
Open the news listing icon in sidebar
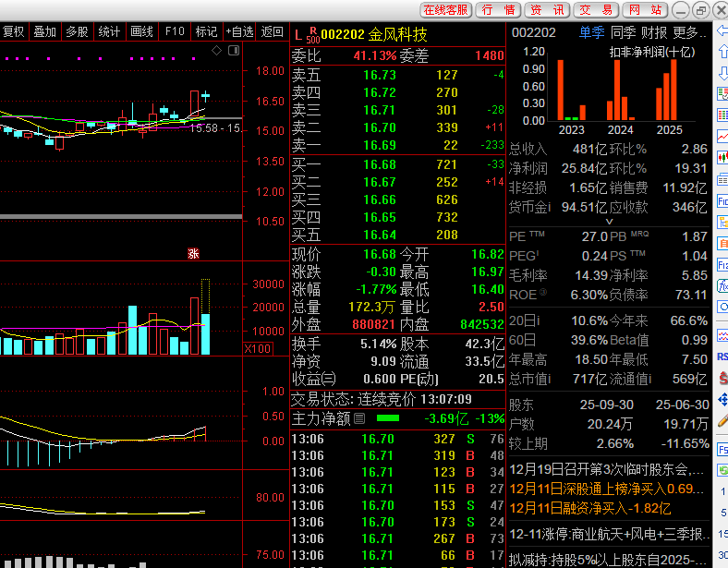click(722, 179)
